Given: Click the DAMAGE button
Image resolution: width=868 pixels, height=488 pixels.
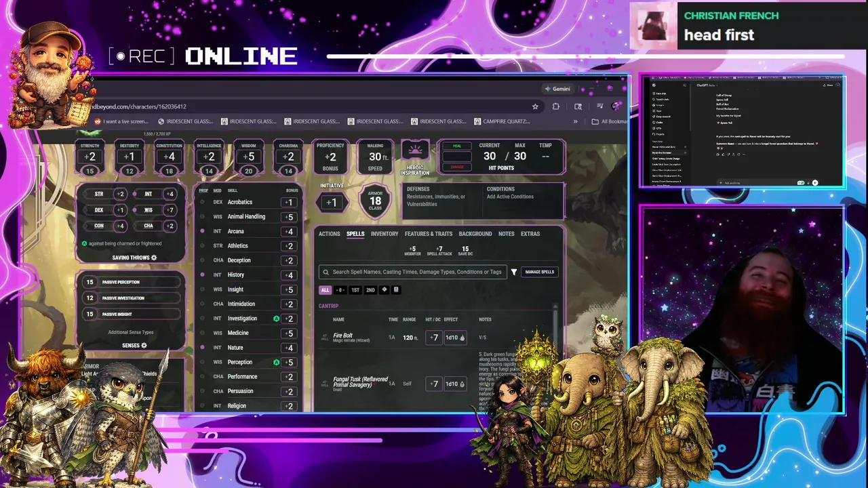Looking at the screenshot, I should click(456, 167).
